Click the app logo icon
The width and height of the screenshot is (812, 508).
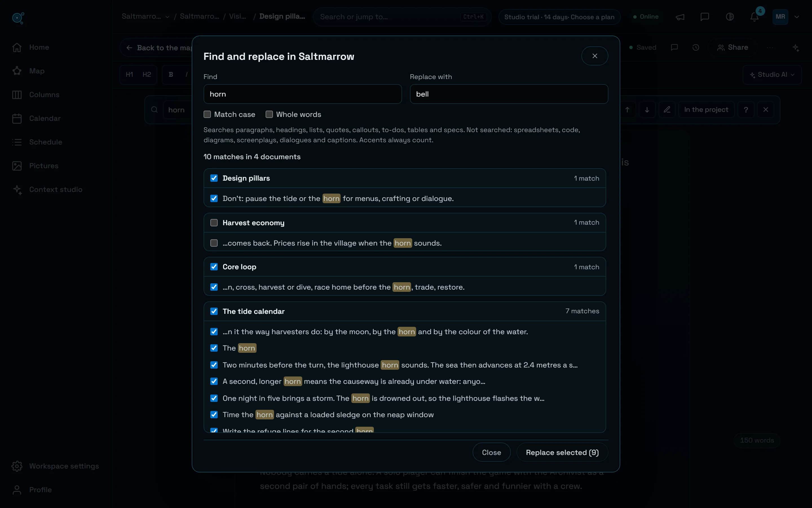click(x=18, y=17)
